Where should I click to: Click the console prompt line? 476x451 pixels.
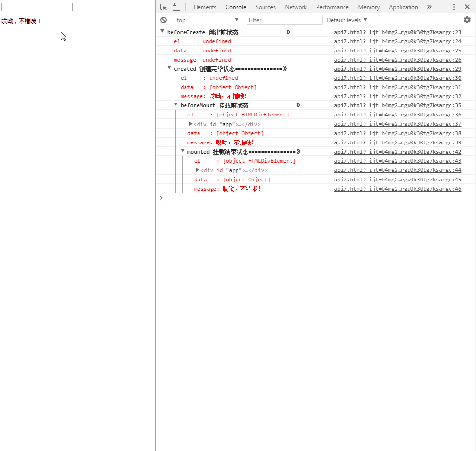tap(316, 198)
